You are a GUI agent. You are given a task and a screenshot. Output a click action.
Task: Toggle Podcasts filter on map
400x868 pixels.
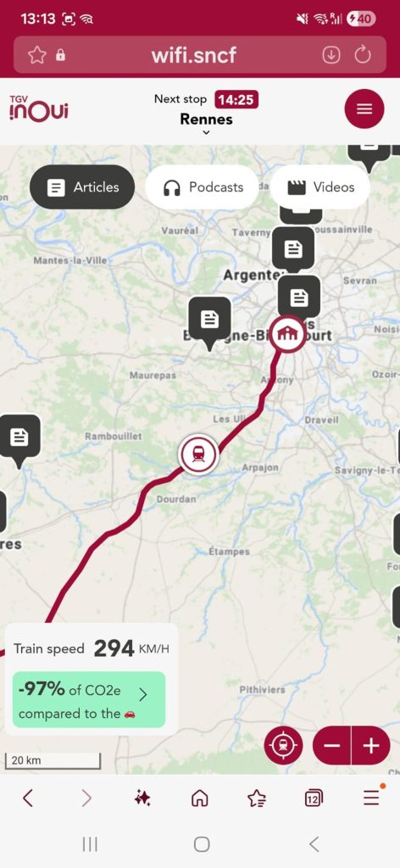[203, 187]
